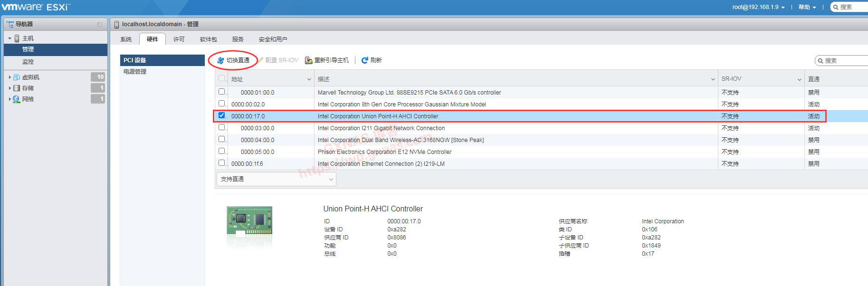
Task: Click the Networking (网络) icon in navigator
Action: pyautogui.click(x=17, y=99)
